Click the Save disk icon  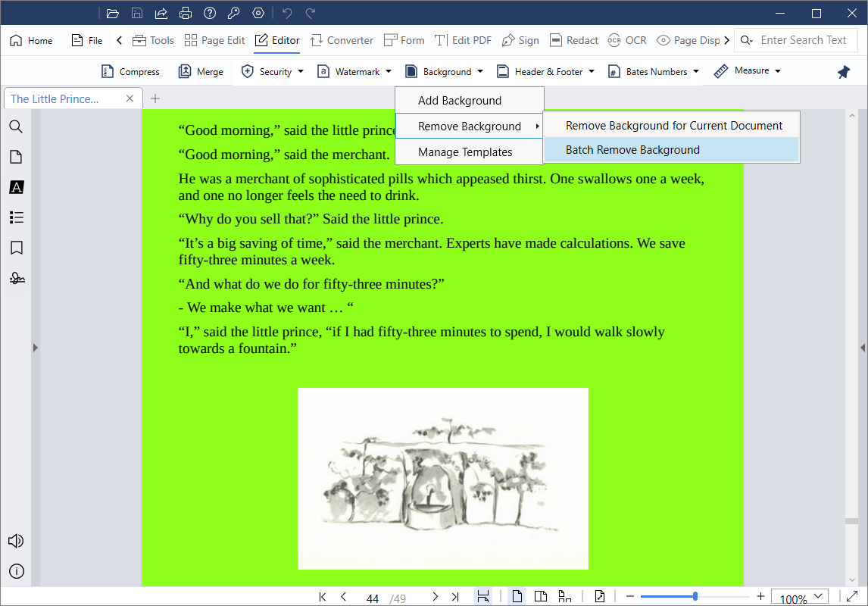[x=137, y=14]
